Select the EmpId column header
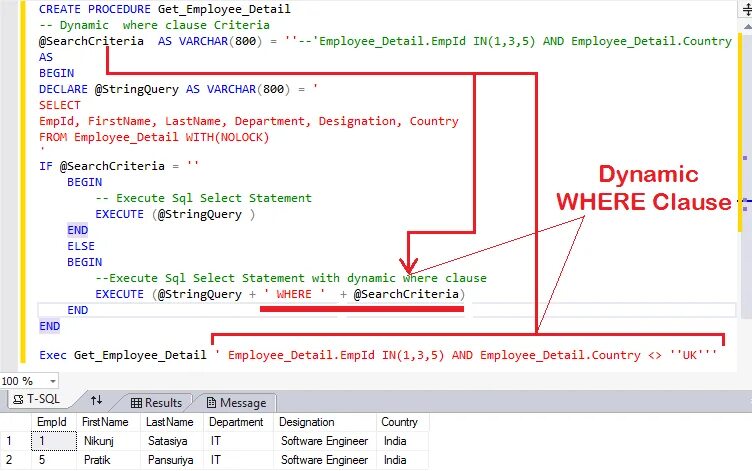Image resolution: width=752 pixels, height=471 pixels. tap(53, 422)
